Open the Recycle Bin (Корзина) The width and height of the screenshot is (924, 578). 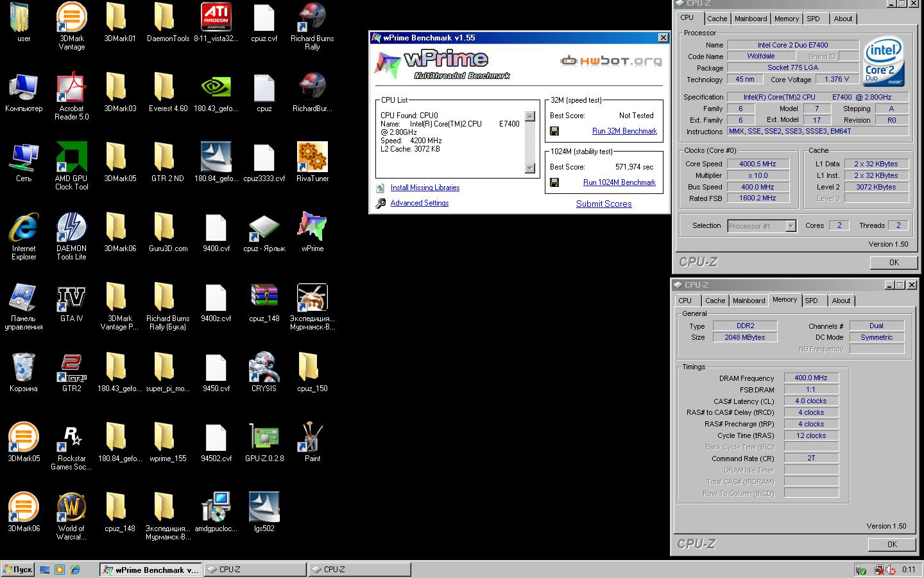point(24,372)
